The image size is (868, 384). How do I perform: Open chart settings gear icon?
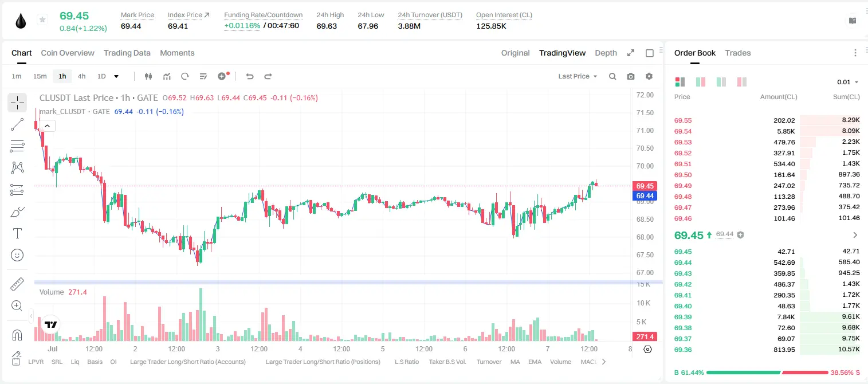649,76
